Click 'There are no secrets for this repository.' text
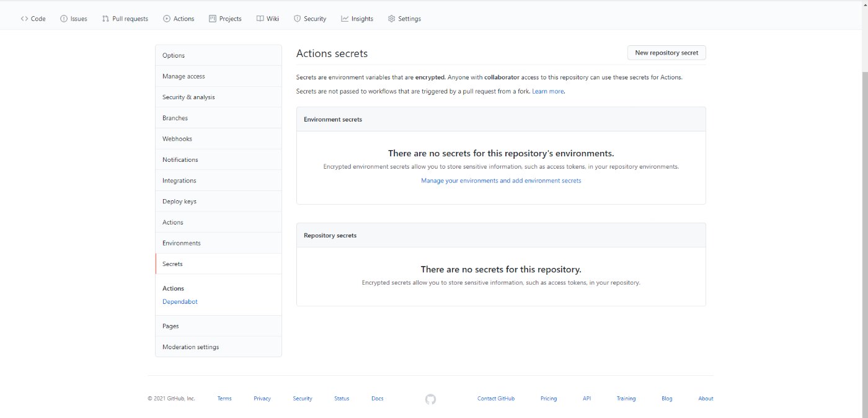The image size is (868, 418). point(501,269)
